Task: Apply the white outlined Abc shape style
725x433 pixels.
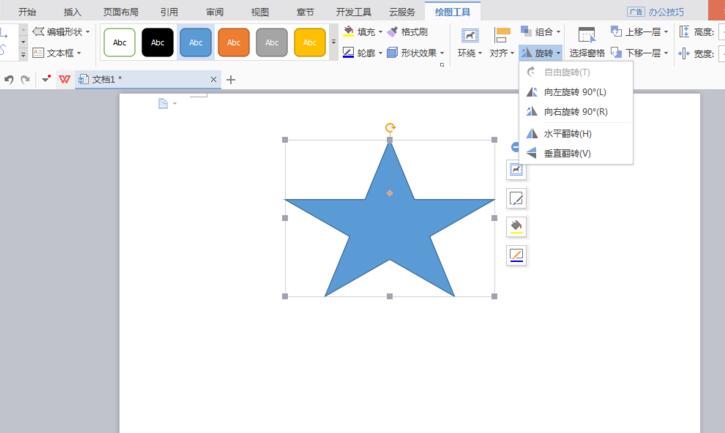Action: point(120,43)
